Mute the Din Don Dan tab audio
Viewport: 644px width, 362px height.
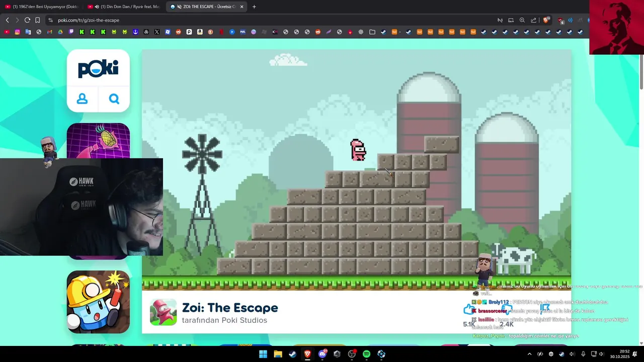click(97, 7)
